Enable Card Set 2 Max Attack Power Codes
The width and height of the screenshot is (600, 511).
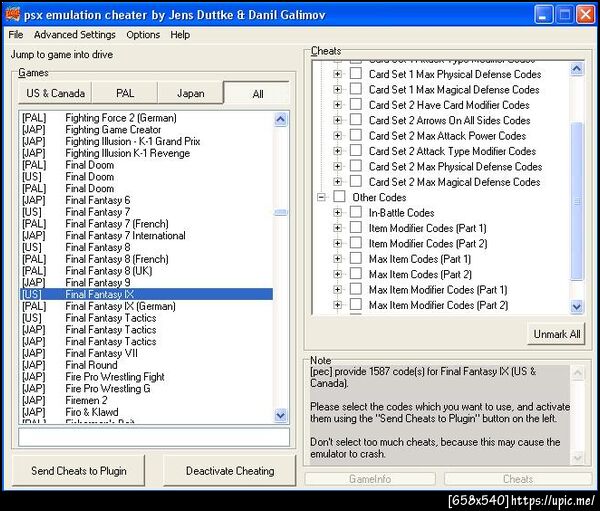(356, 135)
